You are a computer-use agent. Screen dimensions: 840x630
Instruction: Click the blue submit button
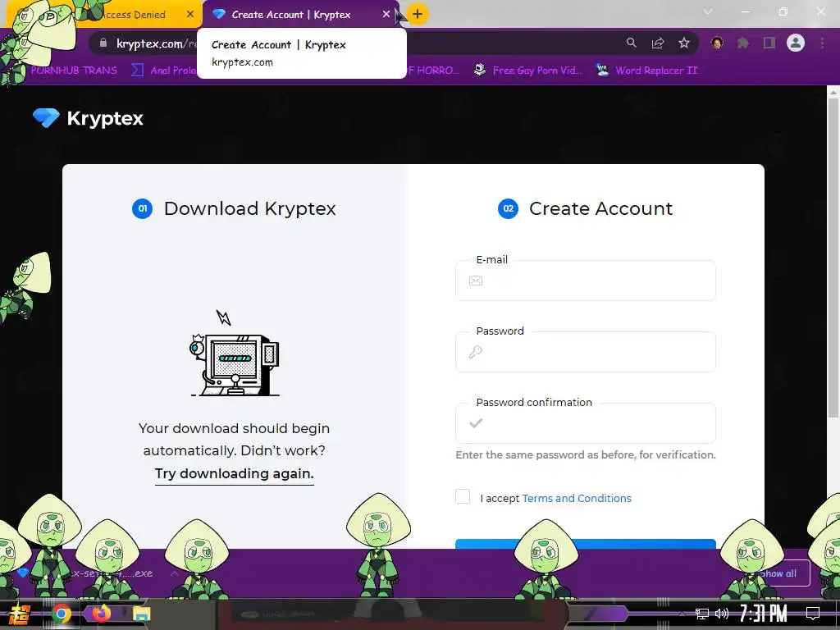point(586,544)
